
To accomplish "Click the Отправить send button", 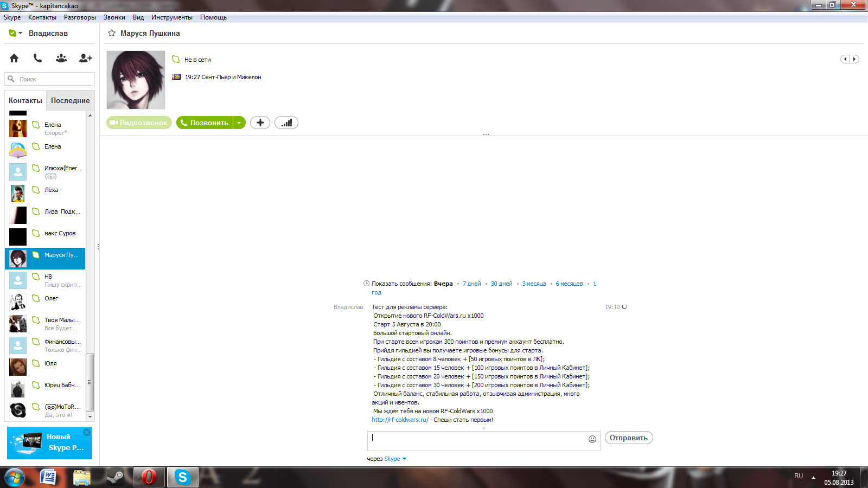I will [x=629, y=438].
